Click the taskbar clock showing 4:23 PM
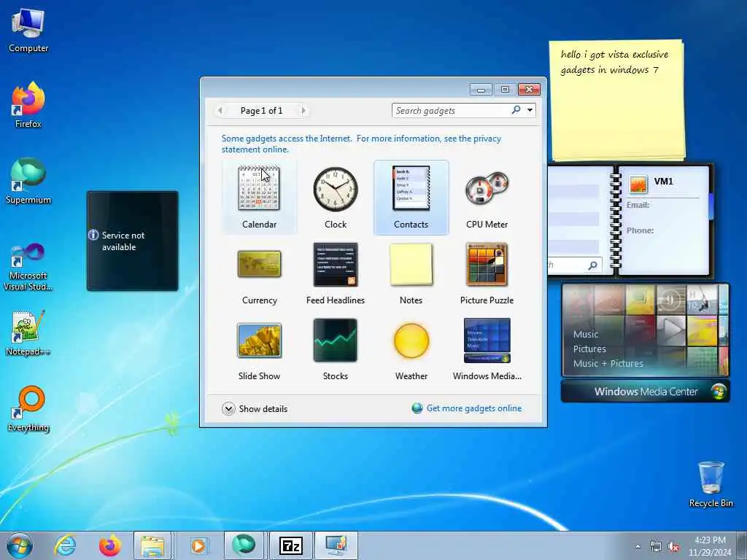Image resolution: width=747 pixels, height=560 pixels. (x=710, y=546)
